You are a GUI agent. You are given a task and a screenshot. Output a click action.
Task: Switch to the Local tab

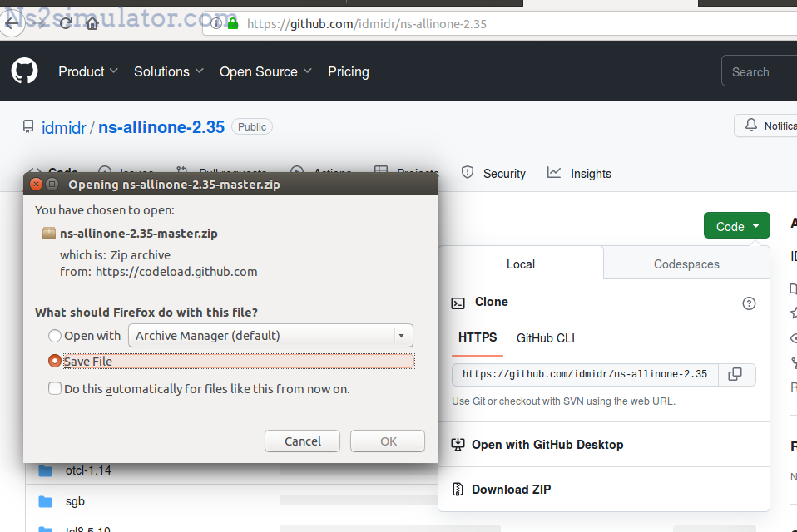coord(521,264)
